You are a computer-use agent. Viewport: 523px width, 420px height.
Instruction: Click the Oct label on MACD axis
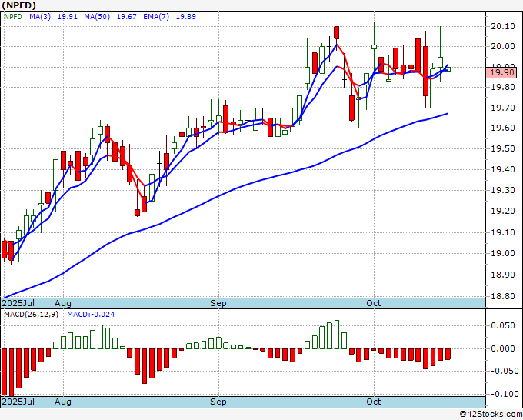pyautogui.click(x=374, y=402)
